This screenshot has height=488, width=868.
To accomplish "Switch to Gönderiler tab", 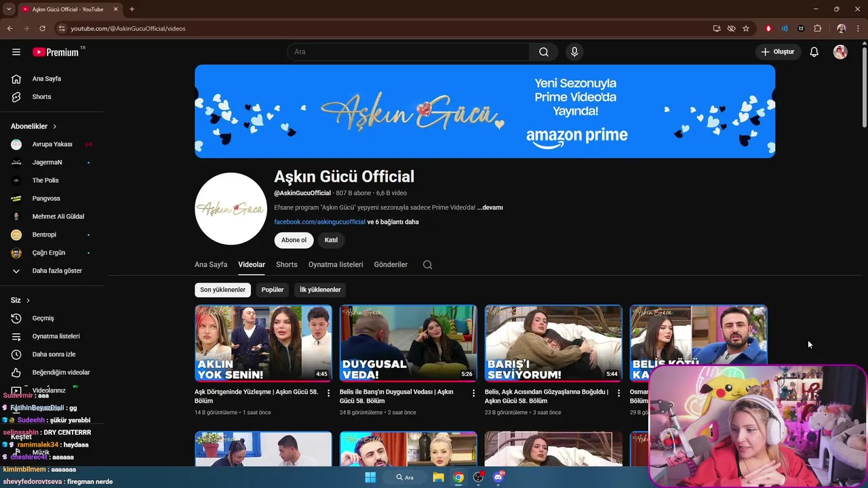I will click(x=391, y=264).
